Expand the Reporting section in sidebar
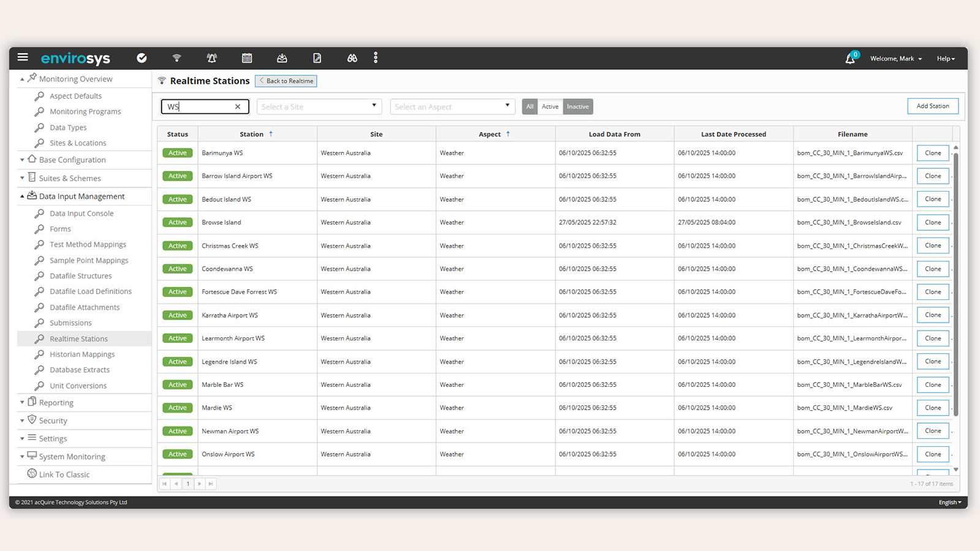Image resolution: width=980 pixels, height=551 pixels. pyautogui.click(x=56, y=403)
